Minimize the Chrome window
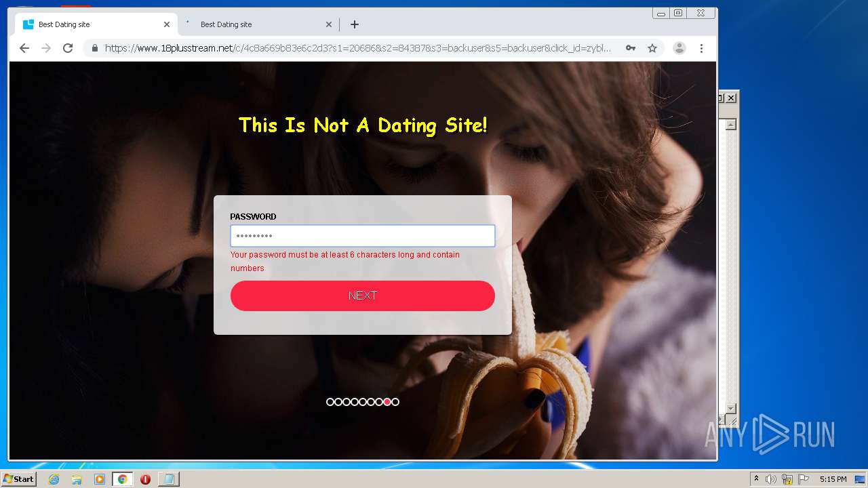 (x=660, y=13)
